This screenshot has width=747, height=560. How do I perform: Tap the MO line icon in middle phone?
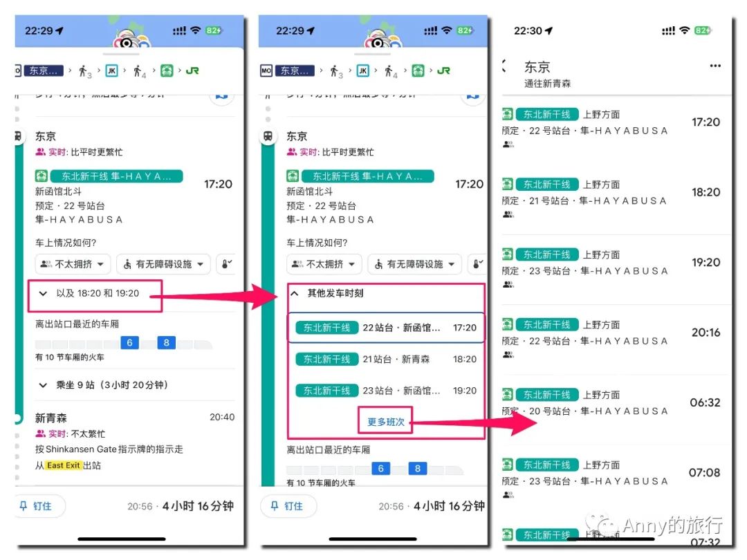[266, 71]
